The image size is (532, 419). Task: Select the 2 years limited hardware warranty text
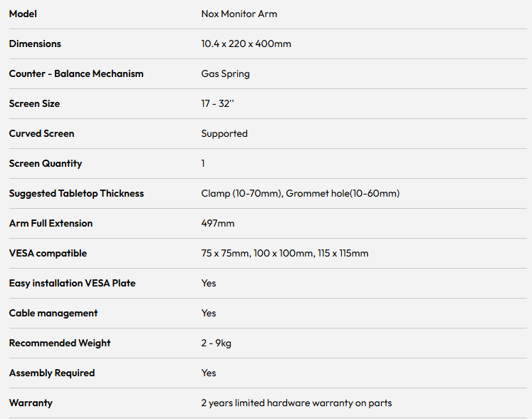coord(296,403)
